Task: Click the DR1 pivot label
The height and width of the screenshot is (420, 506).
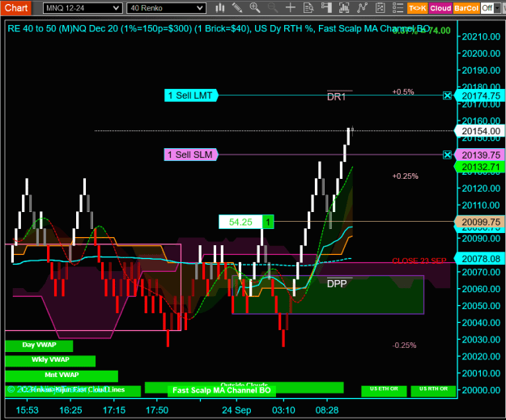Action: click(337, 97)
